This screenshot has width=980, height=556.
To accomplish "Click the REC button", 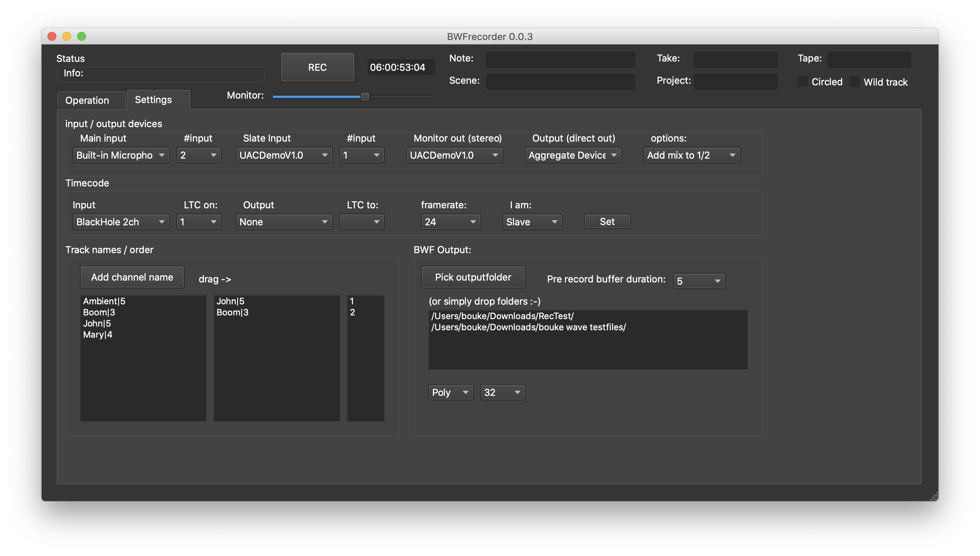I will point(317,67).
